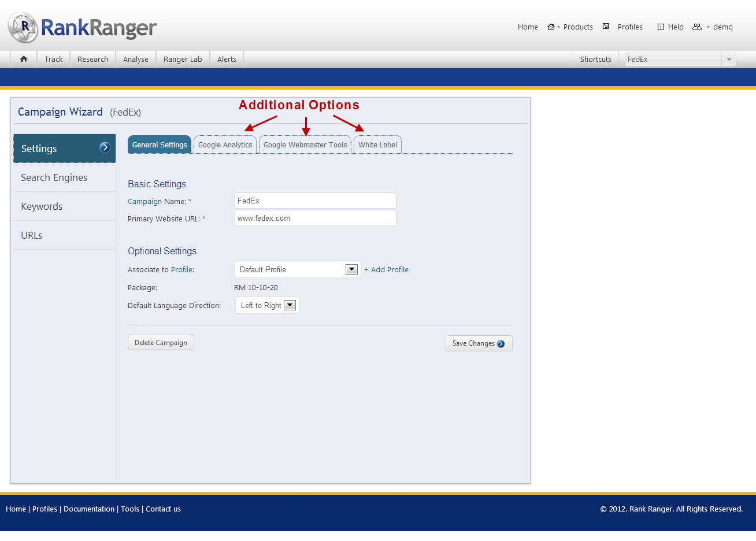Open the Analyse menu
756x541 pixels.
tap(136, 59)
